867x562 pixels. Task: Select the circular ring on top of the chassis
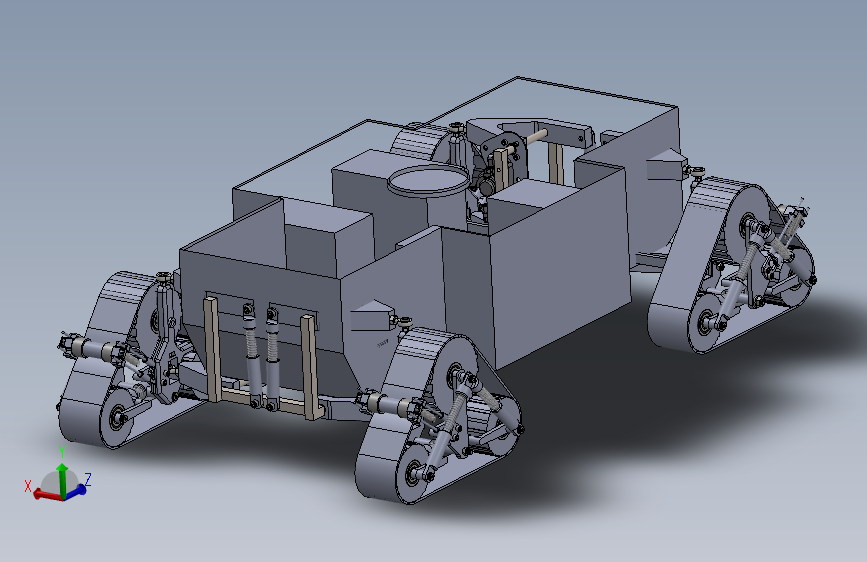(429, 181)
